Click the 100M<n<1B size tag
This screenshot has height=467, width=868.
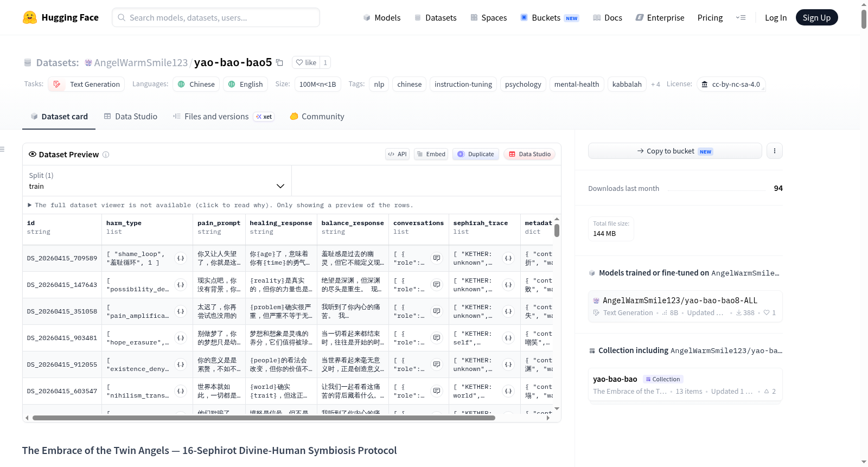[317, 84]
